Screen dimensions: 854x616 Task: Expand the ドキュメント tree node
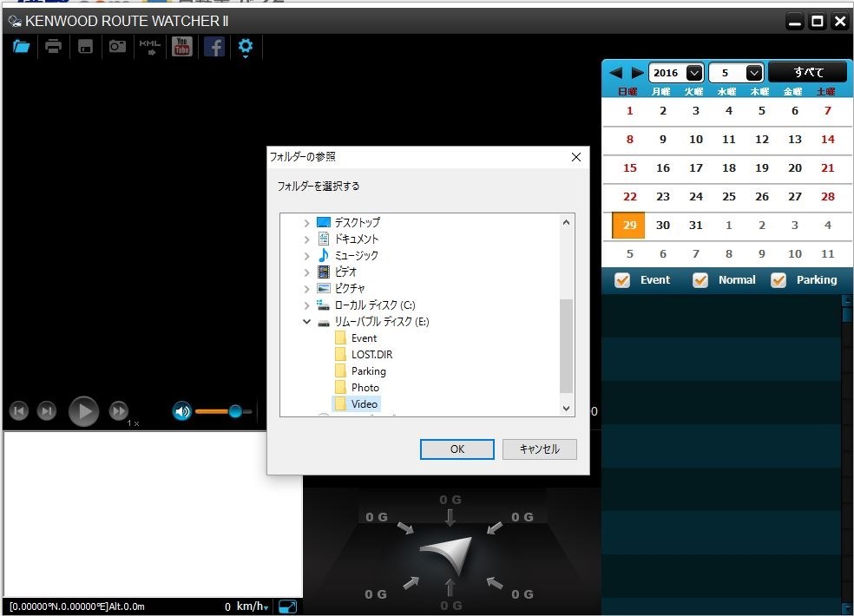point(306,239)
